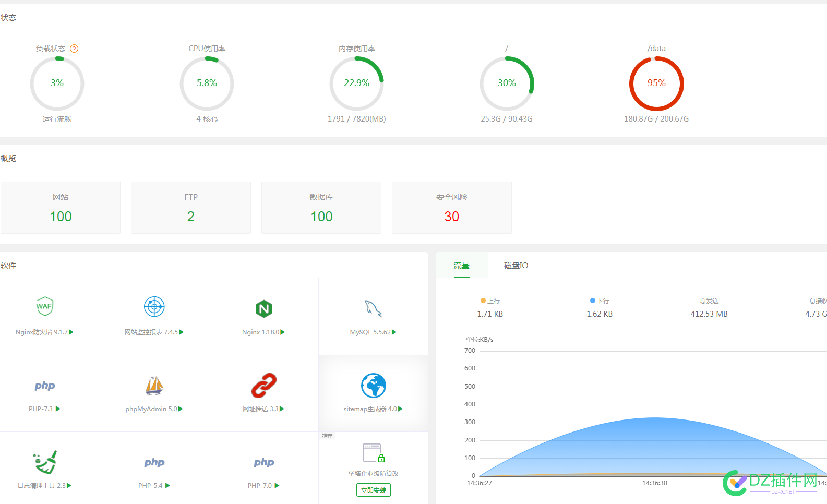Click the red /data disk 95% gauge
The image size is (827, 504).
coord(656,83)
